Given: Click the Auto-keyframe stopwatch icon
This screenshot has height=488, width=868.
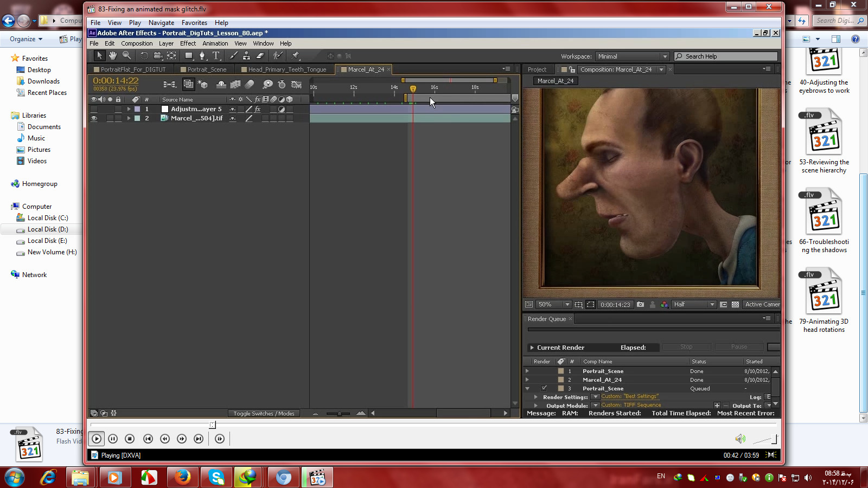Looking at the screenshot, I should 282,84.
